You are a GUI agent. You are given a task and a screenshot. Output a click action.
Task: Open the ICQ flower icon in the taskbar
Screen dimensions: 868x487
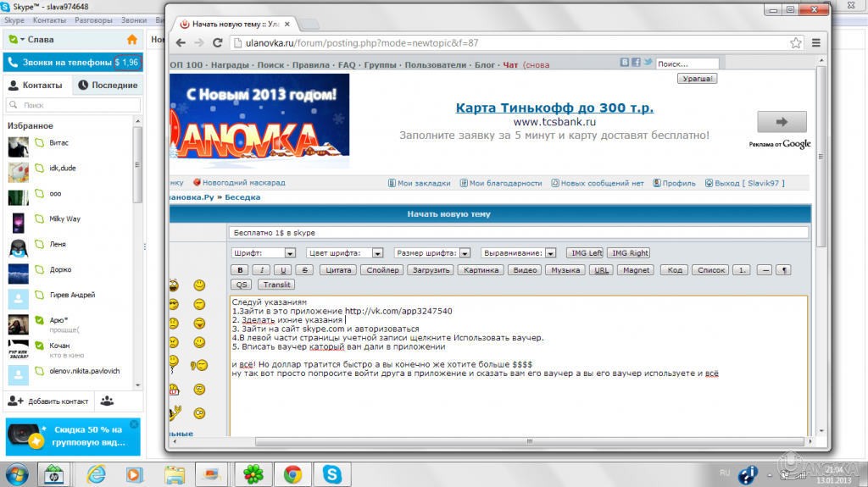pos(253,474)
